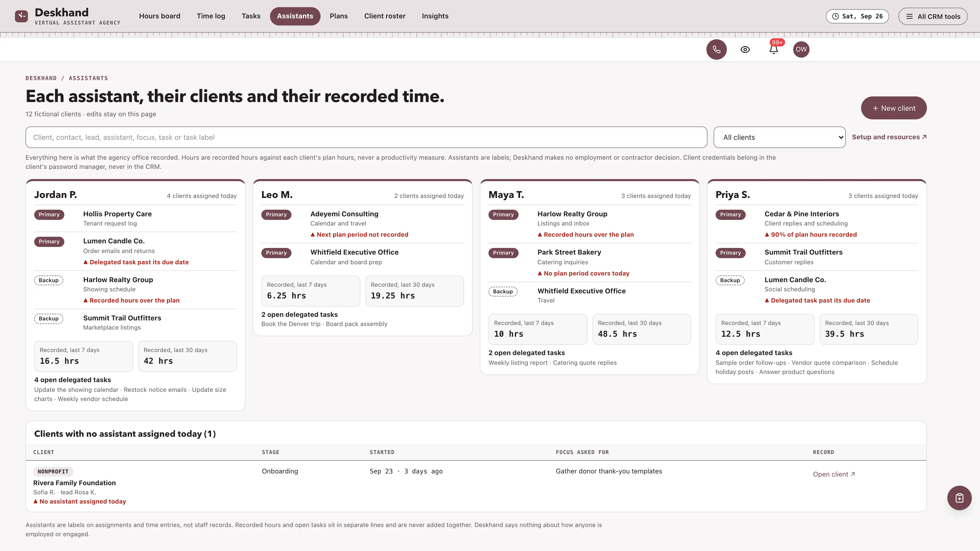Go to the Tasks tab

click(251, 16)
